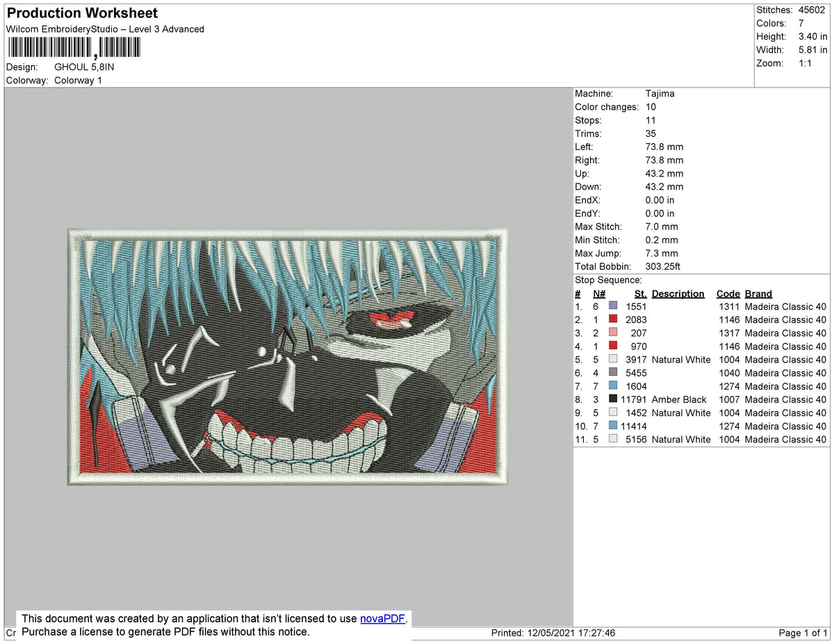Click code 1040 in stop 6
Viewport: 834px width, 644px height.
point(728,372)
